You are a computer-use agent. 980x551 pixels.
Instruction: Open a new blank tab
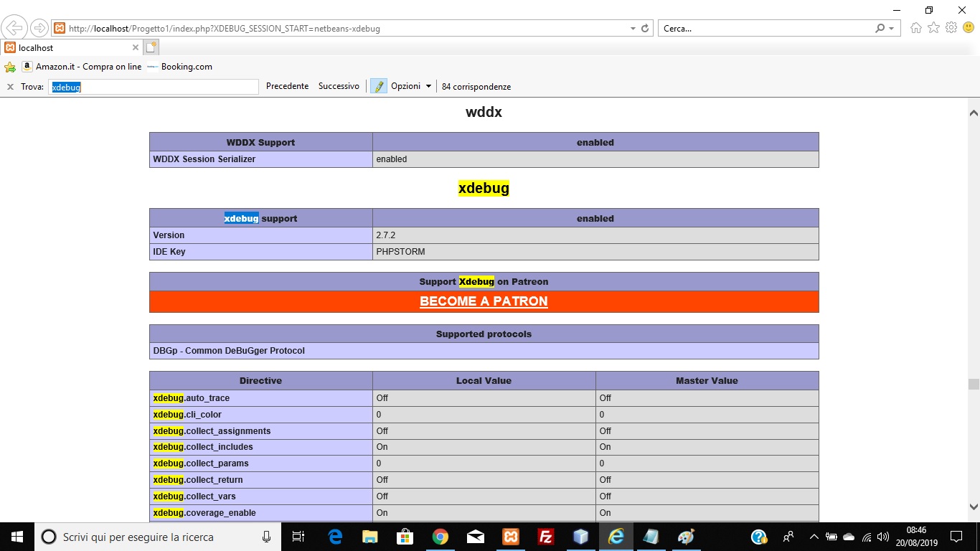point(151,48)
